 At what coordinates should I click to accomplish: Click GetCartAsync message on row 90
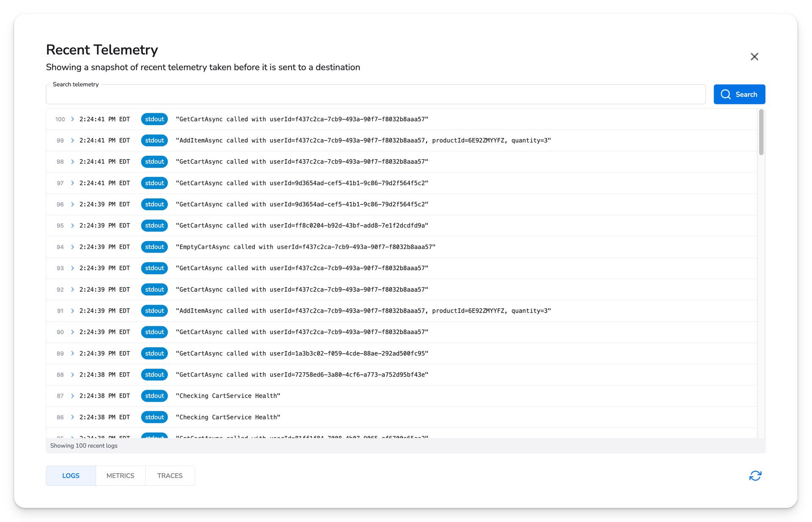302,332
